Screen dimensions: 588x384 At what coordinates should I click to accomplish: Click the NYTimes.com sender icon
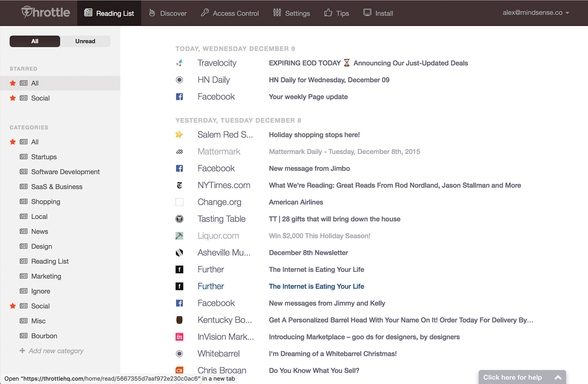179,185
